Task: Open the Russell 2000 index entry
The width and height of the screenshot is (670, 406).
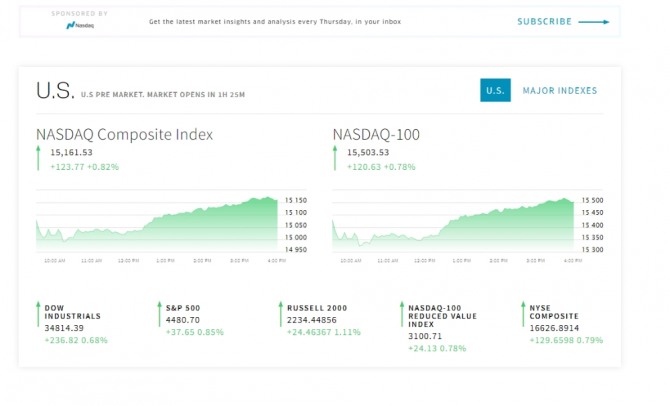Action: (x=317, y=308)
